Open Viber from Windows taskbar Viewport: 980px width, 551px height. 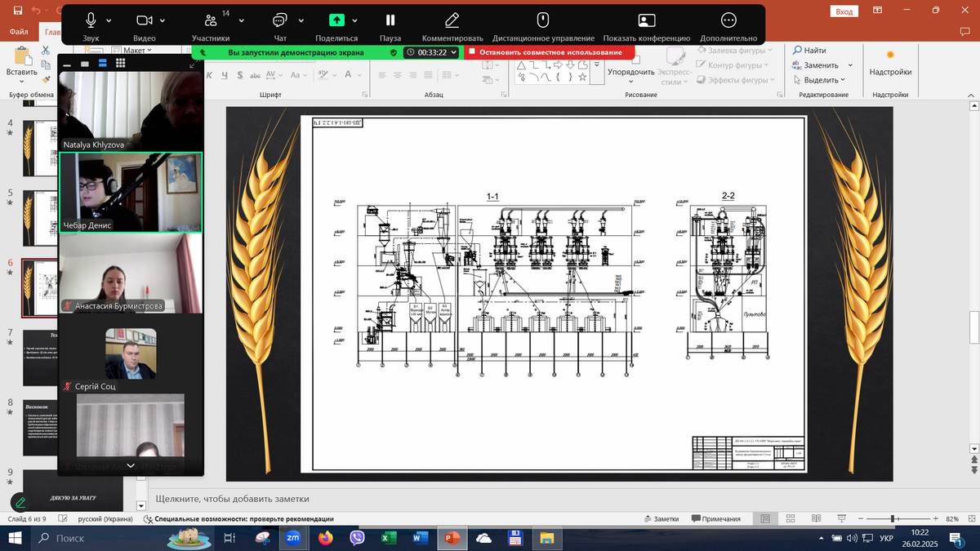tap(358, 538)
